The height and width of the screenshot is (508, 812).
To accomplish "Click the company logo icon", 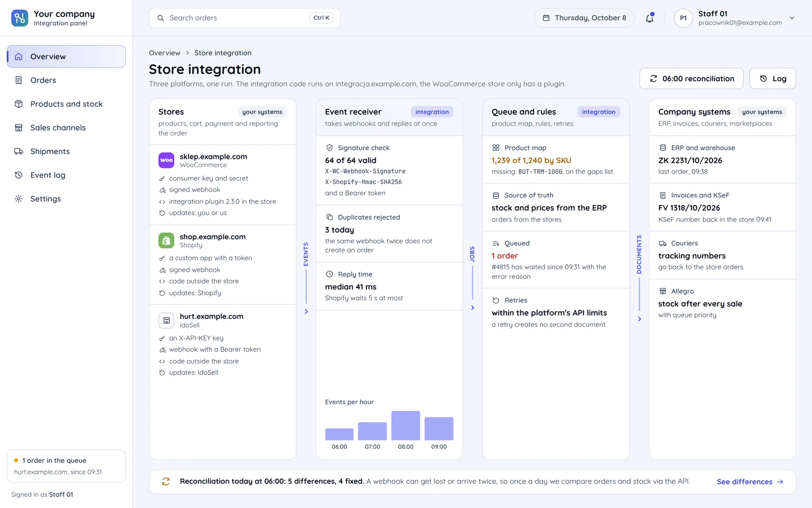I will point(20,18).
